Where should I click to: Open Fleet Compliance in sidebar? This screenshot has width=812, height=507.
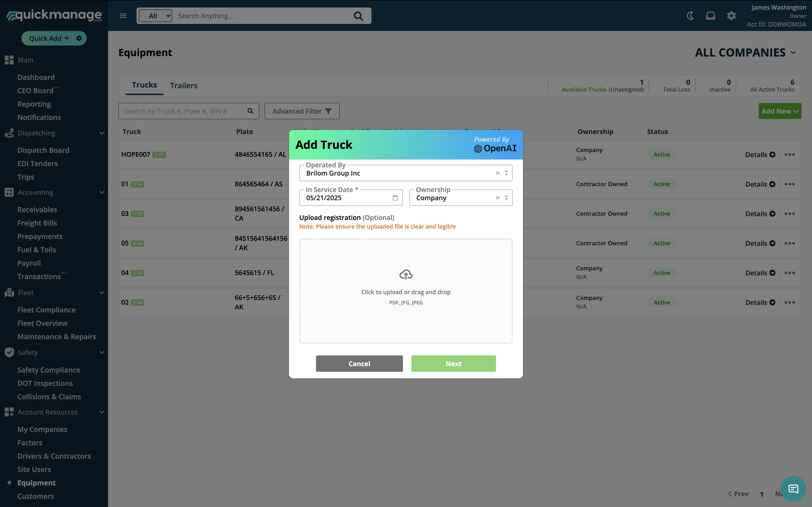pyautogui.click(x=46, y=310)
